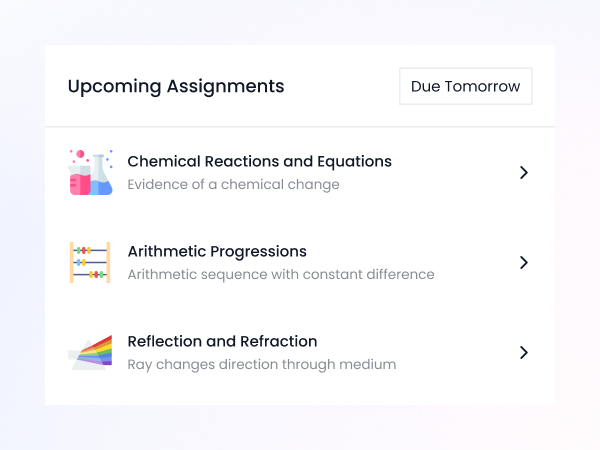This screenshot has width=600, height=450.
Task: Click the "Evidence of a chemical change" subtitle
Action: pyautogui.click(x=233, y=184)
